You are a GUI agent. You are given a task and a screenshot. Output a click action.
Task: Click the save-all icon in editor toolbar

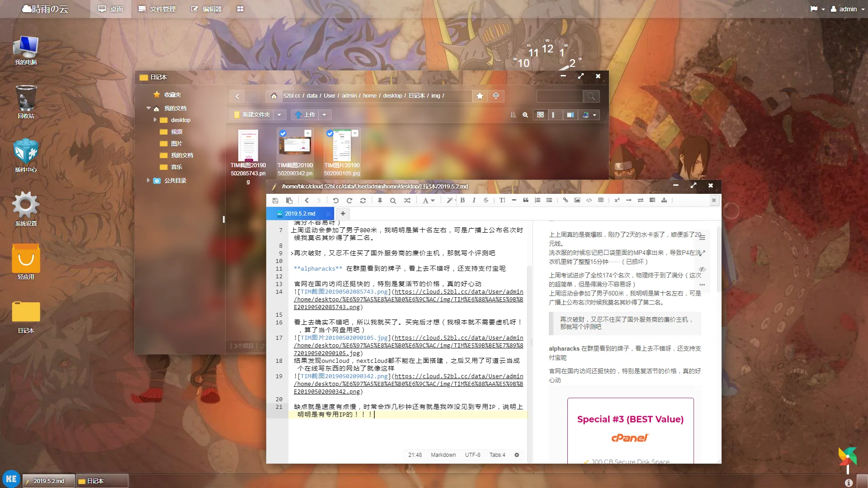(289, 200)
